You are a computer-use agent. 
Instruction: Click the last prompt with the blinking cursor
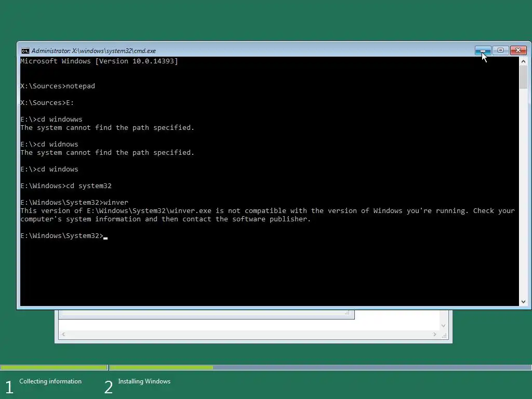tap(64, 236)
